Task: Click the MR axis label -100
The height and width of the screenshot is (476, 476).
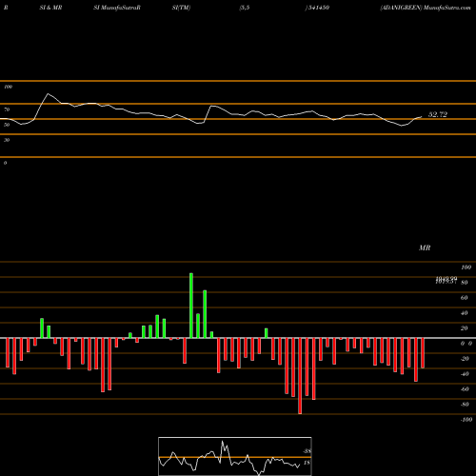Action: (466, 420)
